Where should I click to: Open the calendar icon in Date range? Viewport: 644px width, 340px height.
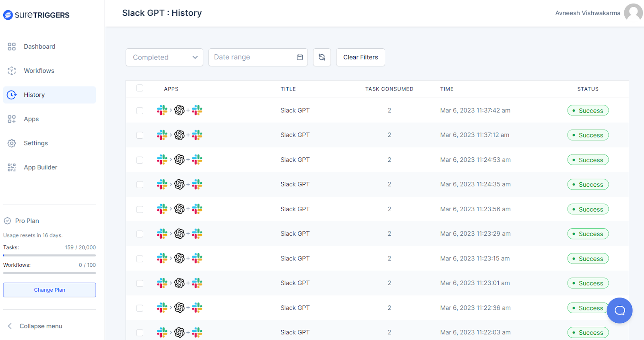pos(300,57)
